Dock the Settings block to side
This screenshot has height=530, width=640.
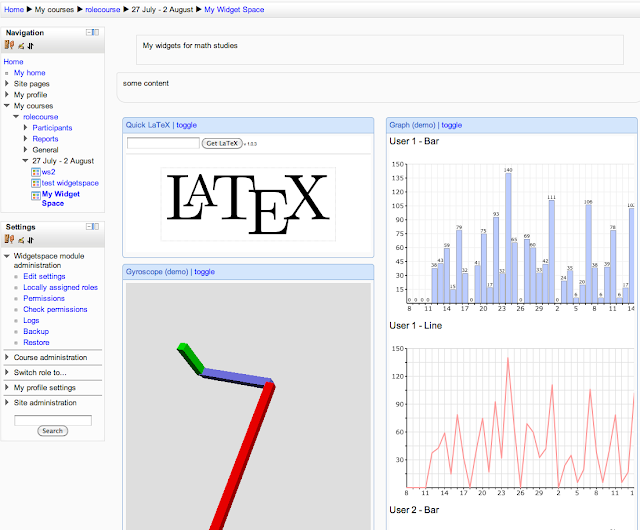click(96, 227)
